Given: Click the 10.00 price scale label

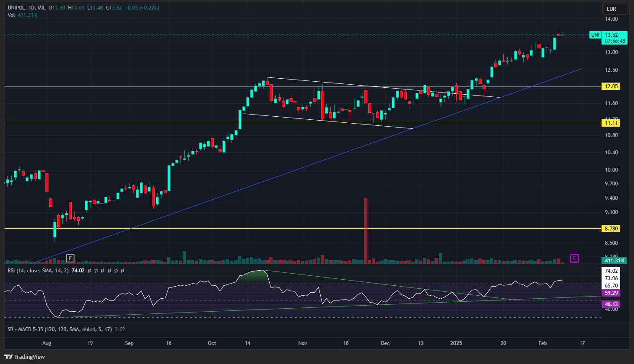Looking at the screenshot, I should (611, 170).
